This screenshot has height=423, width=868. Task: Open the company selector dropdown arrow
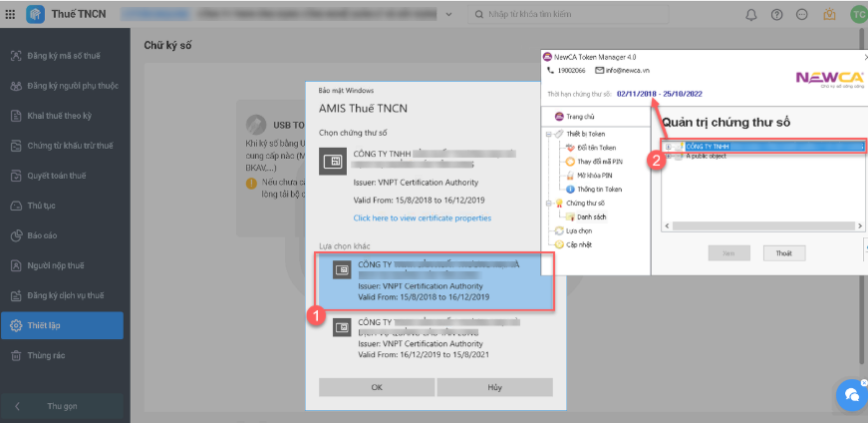448,15
